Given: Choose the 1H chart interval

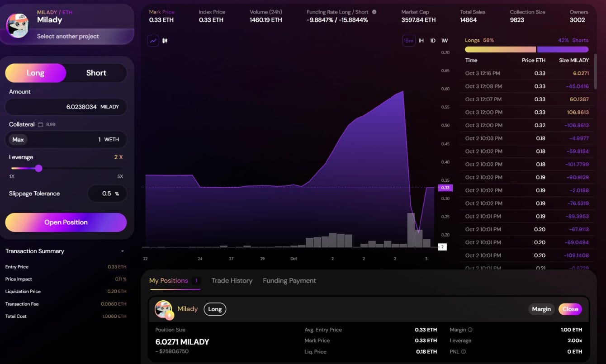Looking at the screenshot, I should (421, 41).
